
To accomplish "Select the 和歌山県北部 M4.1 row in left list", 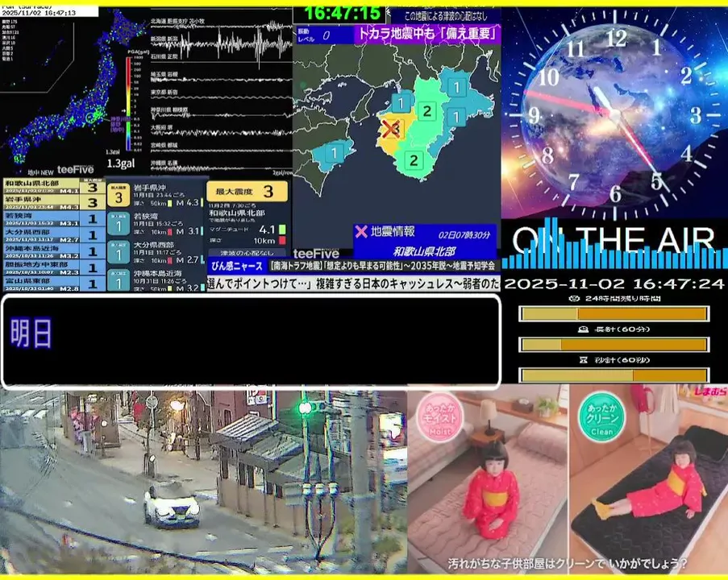I will [x=54, y=186].
